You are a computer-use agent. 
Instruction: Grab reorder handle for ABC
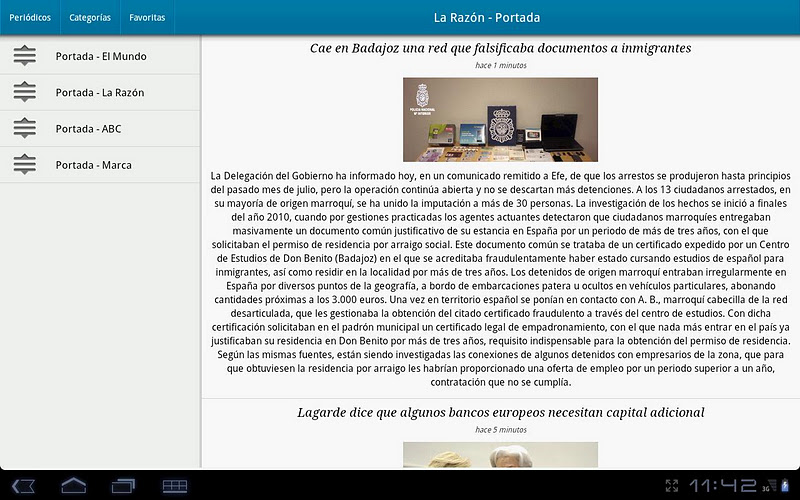[x=24, y=128]
